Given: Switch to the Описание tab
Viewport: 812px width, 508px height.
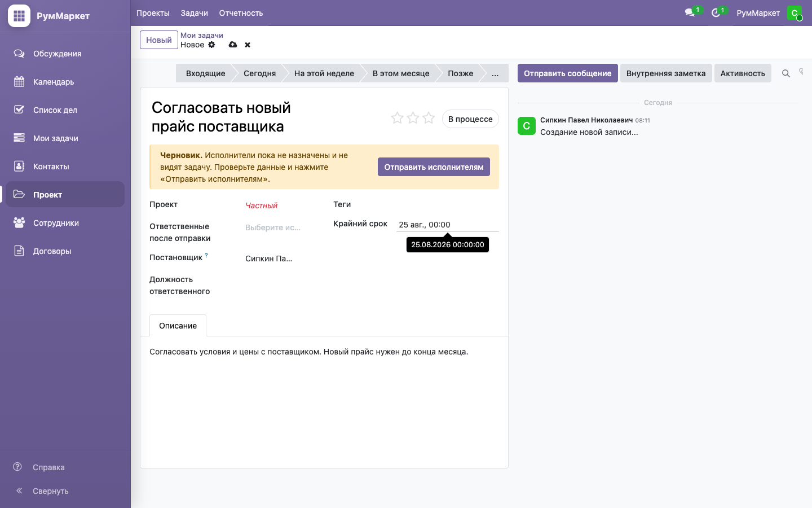Looking at the screenshot, I should coord(178,326).
